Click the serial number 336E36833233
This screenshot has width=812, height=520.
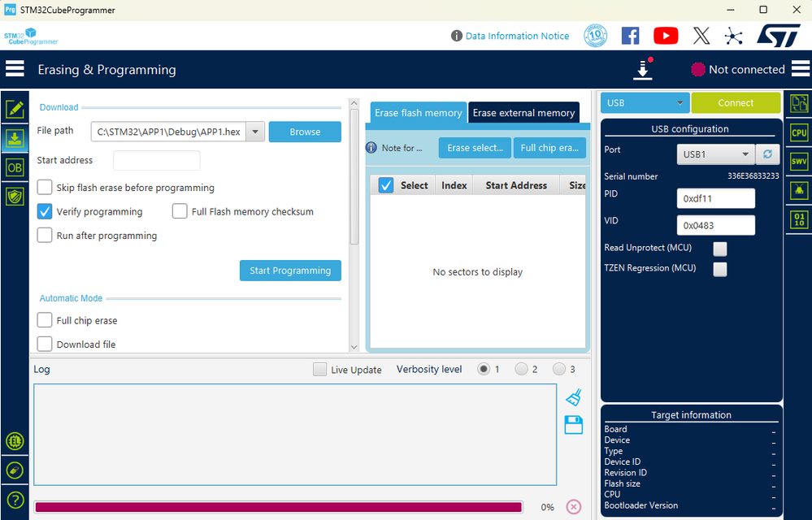click(x=753, y=176)
